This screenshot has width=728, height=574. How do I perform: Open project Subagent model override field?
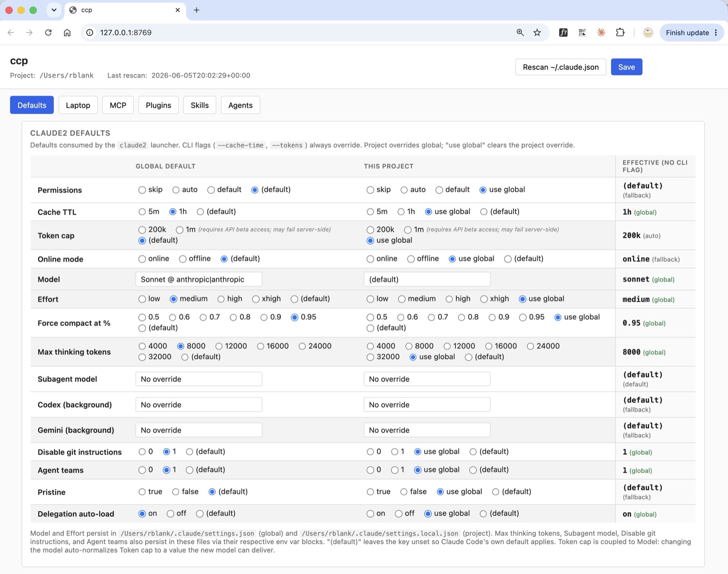point(427,379)
